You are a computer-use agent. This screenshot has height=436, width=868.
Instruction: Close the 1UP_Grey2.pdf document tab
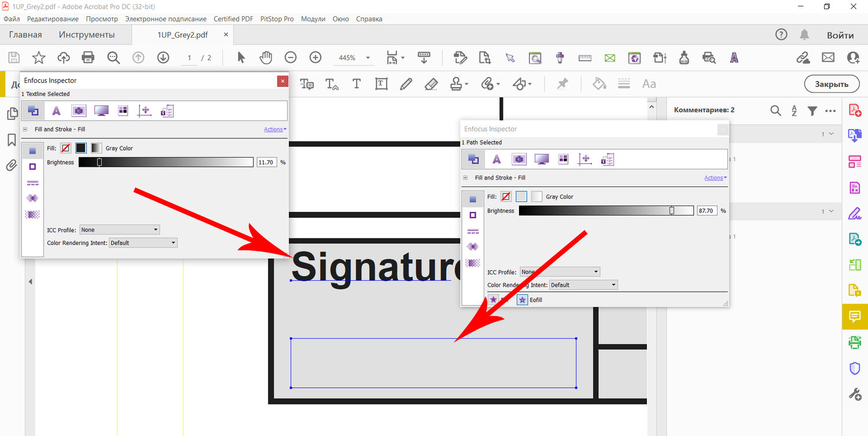[226, 35]
